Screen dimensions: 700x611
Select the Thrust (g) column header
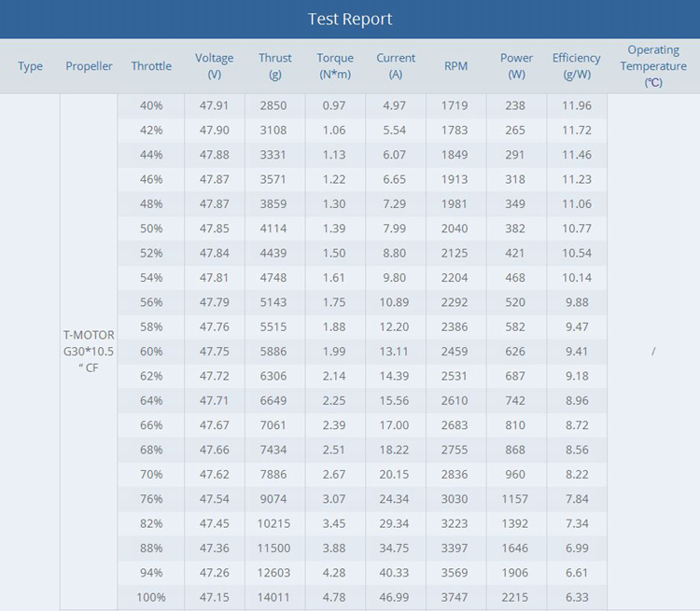pyautogui.click(x=275, y=66)
